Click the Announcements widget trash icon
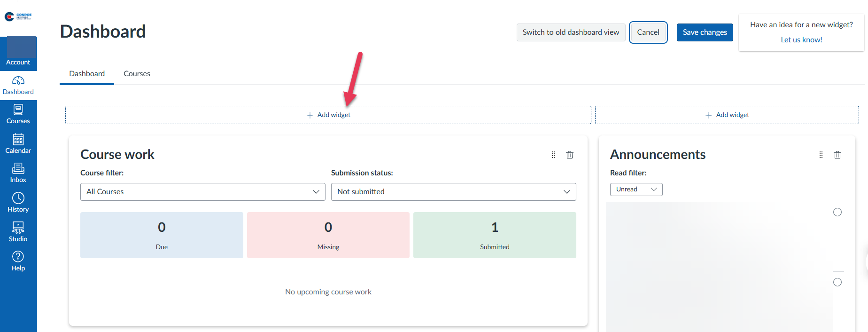Screen dimensions: 868x332 [x=837, y=155]
